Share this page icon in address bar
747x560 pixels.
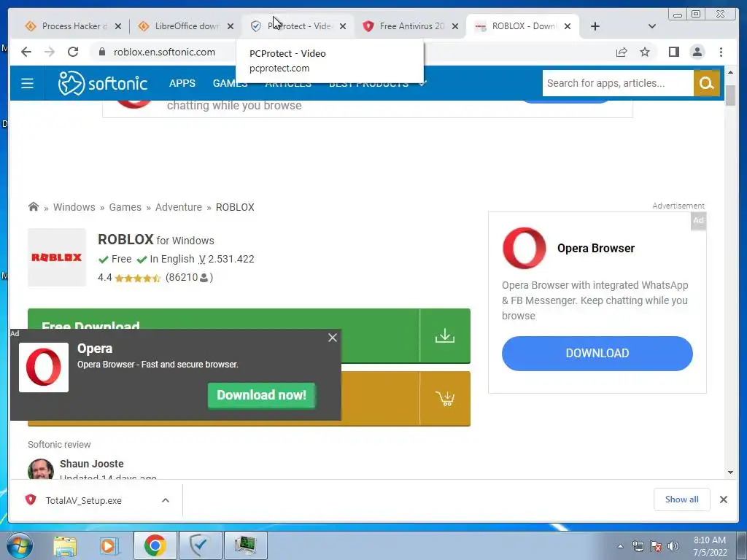622,52
